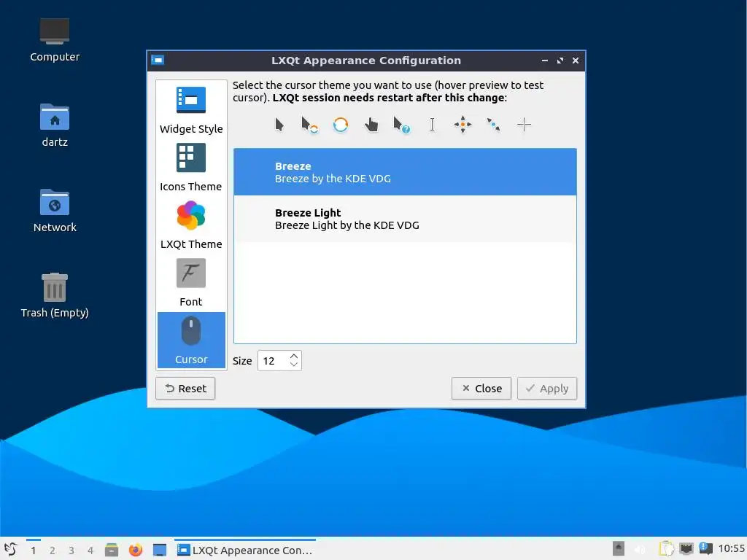The image size is (747, 560).
Task: Click LXQt Appearance Con... taskbar entry
Action: pos(245,550)
